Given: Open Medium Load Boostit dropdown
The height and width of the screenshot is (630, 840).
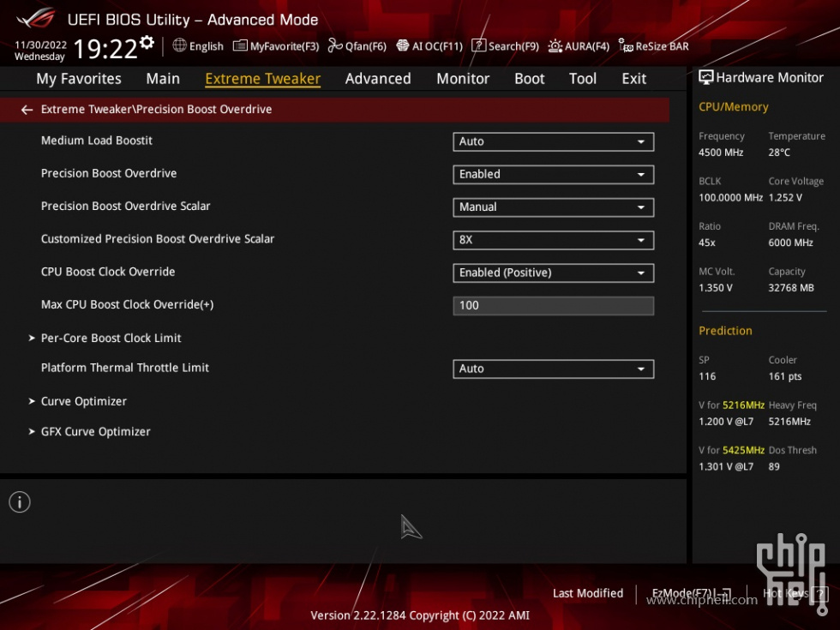Looking at the screenshot, I should click(554, 141).
